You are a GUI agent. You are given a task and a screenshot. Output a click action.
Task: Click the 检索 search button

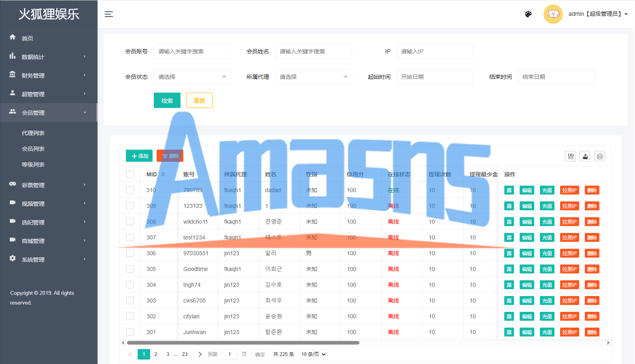(167, 100)
